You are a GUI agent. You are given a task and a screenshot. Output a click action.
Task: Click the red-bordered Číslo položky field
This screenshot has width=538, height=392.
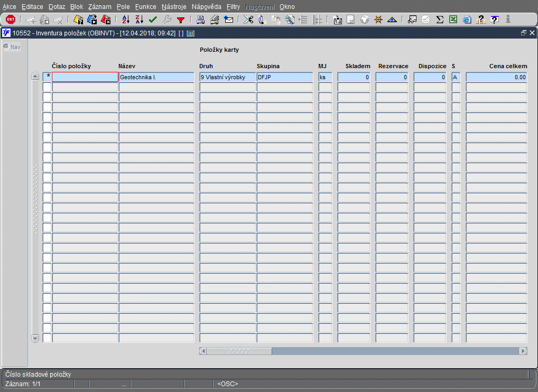click(x=85, y=77)
